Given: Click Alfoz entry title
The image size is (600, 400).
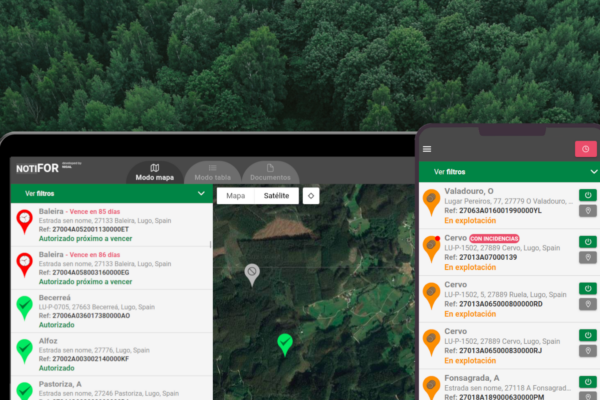Looking at the screenshot, I should [x=48, y=341].
